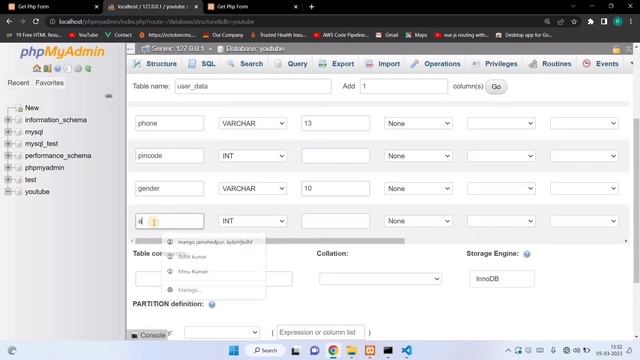The image size is (640, 360).
Task: Open type dropdown for gender column
Action: [253, 189]
